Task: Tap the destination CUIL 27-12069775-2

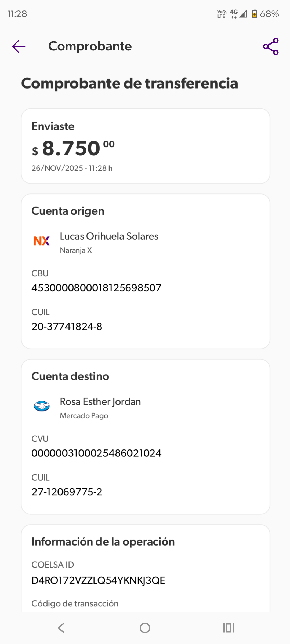Action: click(x=67, y=492)
